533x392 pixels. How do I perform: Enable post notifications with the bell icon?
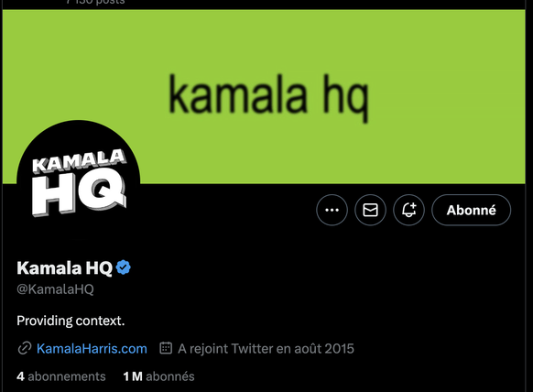[408, 210]
